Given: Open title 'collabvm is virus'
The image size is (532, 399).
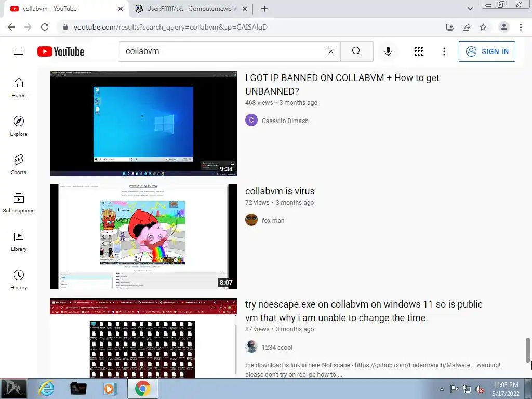Looking at the screenshot, I should point(280,191).
